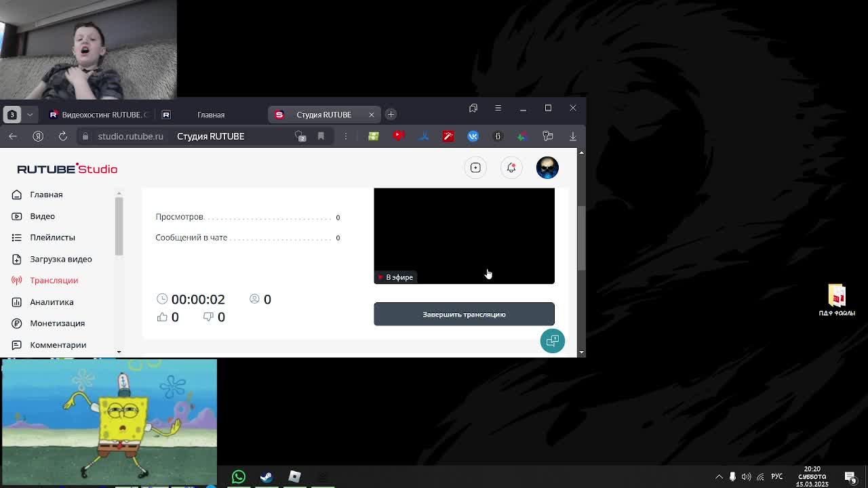Click the curly braces extension icon

tap(498, 136)
